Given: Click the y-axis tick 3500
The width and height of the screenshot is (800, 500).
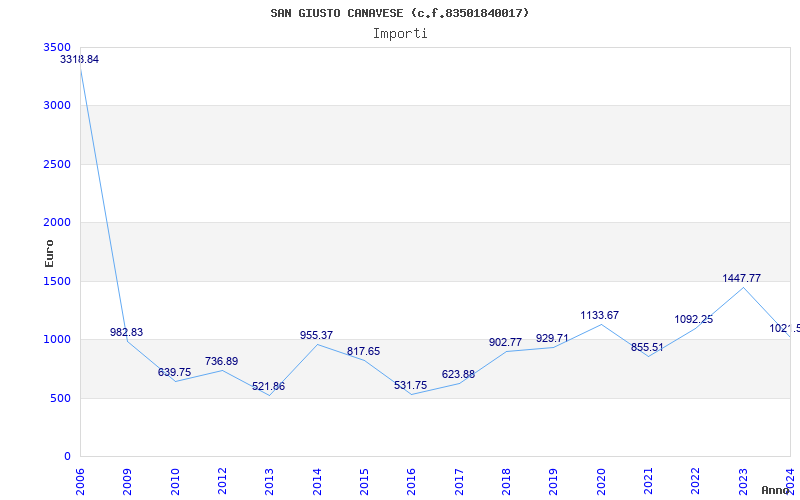Looking at the screenshot, I should [57, 47].
